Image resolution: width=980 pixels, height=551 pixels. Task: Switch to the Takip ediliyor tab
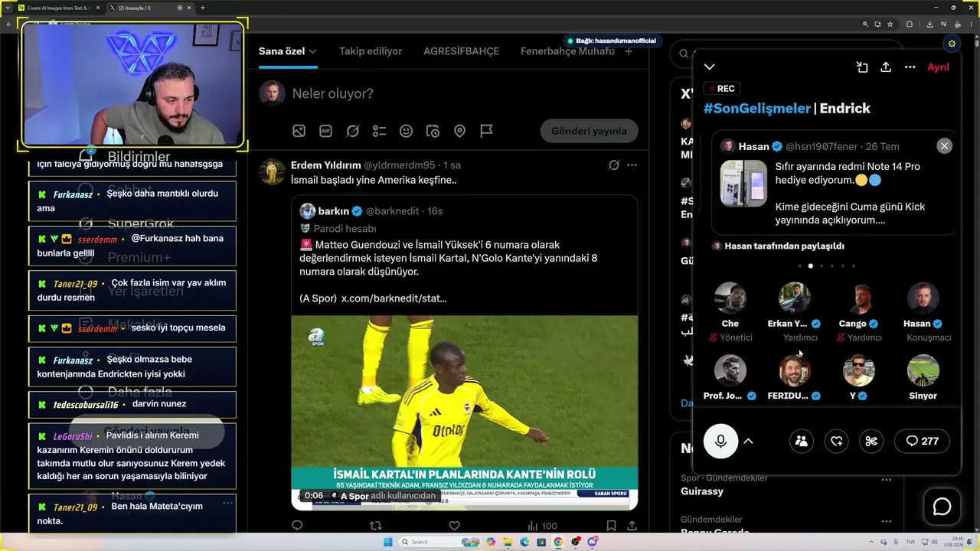(x=371, y=51)
